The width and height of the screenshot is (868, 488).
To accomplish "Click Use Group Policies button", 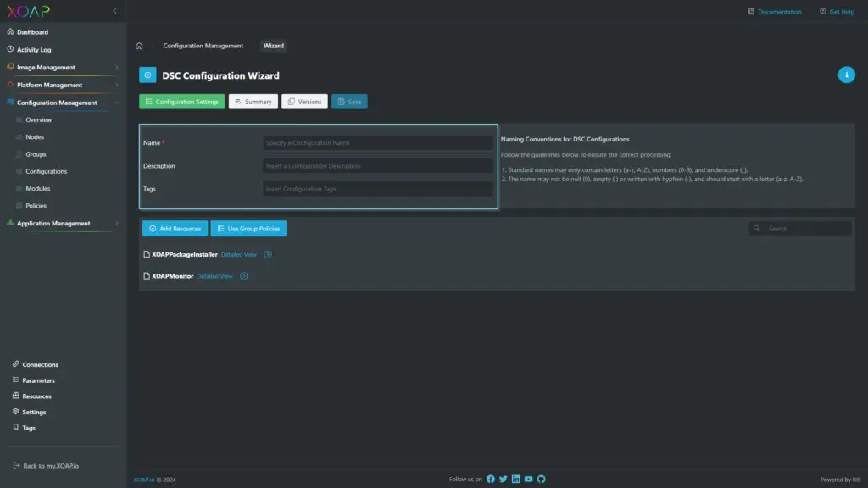I will 248,229.
